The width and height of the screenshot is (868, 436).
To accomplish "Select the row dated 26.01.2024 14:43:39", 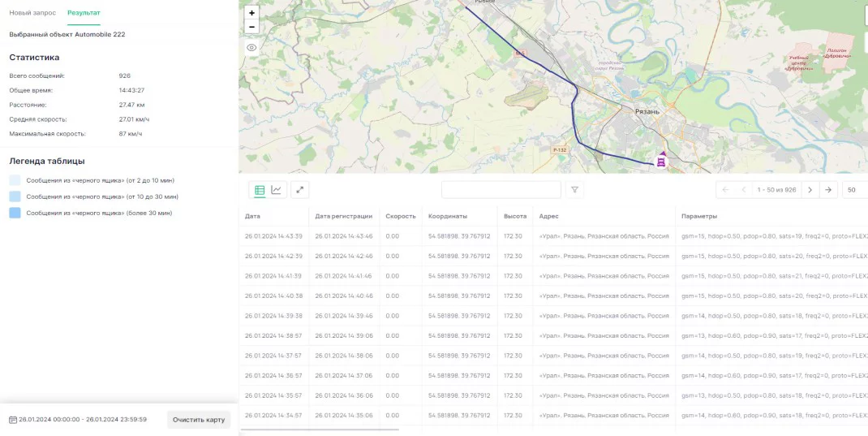I will tap(553, 236).
